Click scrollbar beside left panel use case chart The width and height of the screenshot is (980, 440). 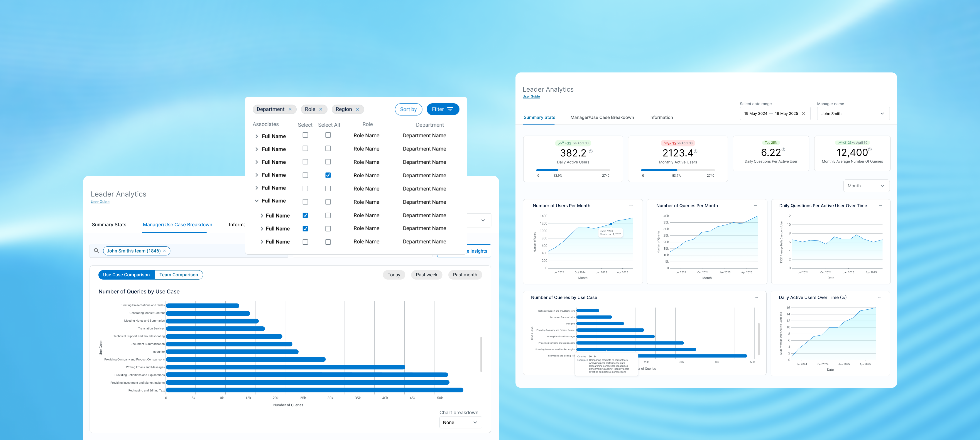[481, 354]
